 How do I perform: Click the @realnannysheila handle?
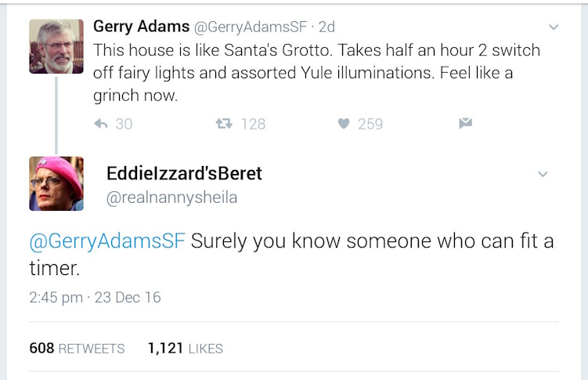(x=171, y=198)
